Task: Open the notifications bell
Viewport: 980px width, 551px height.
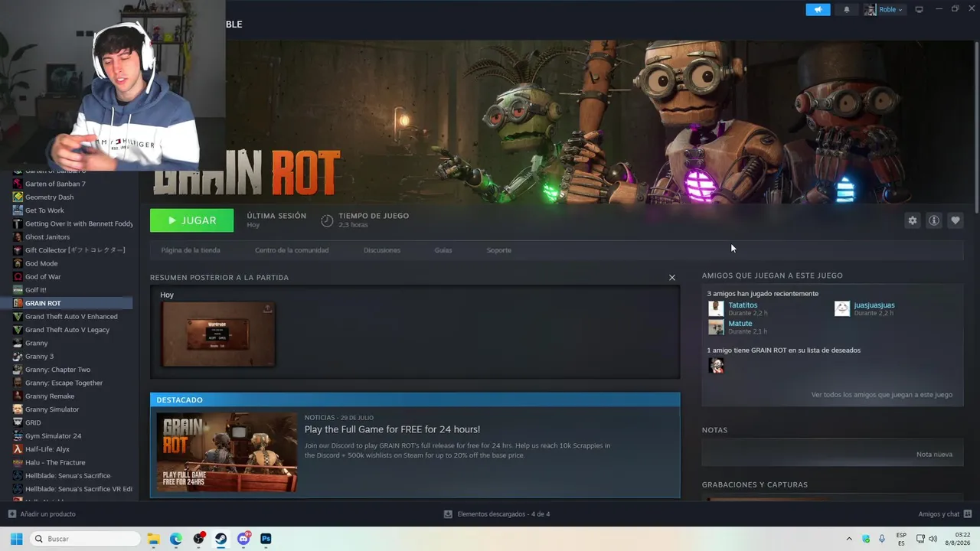Action: [847, 9]
